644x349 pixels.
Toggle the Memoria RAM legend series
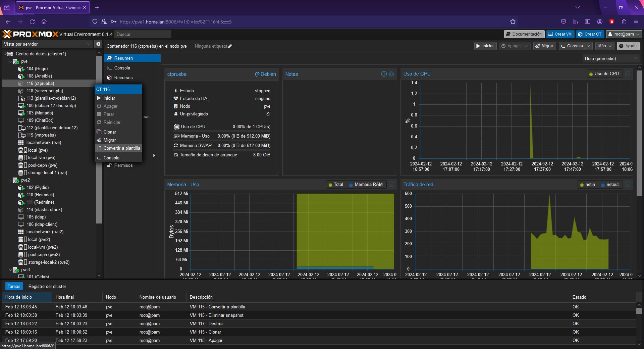coord(366,185)
